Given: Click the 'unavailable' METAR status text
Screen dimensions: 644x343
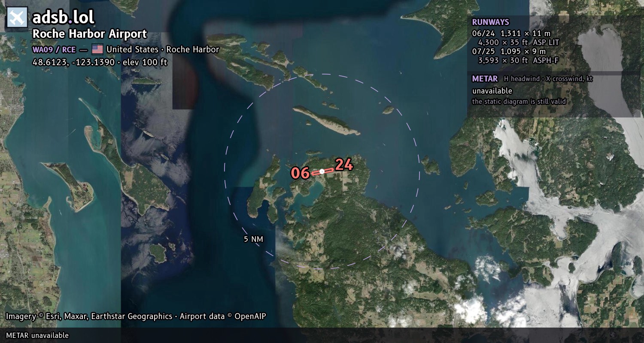Looking at the screenshot, I should pyautogui.click(x=492, y=91).
